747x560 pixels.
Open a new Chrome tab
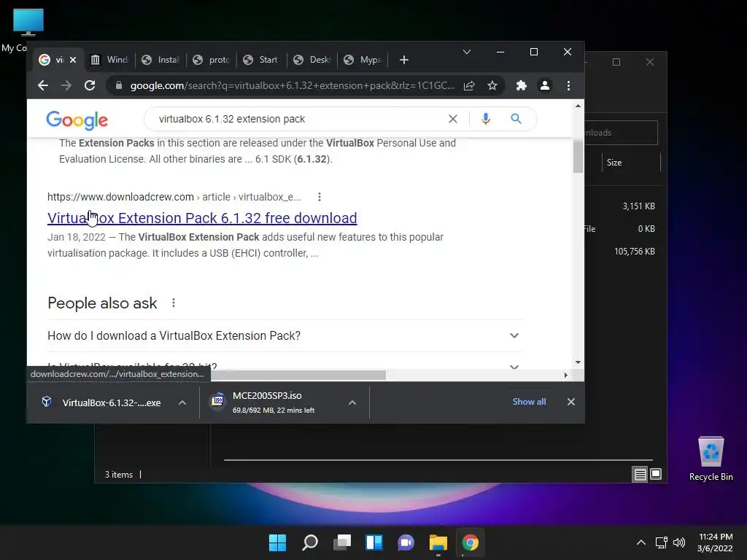point(404,60)
